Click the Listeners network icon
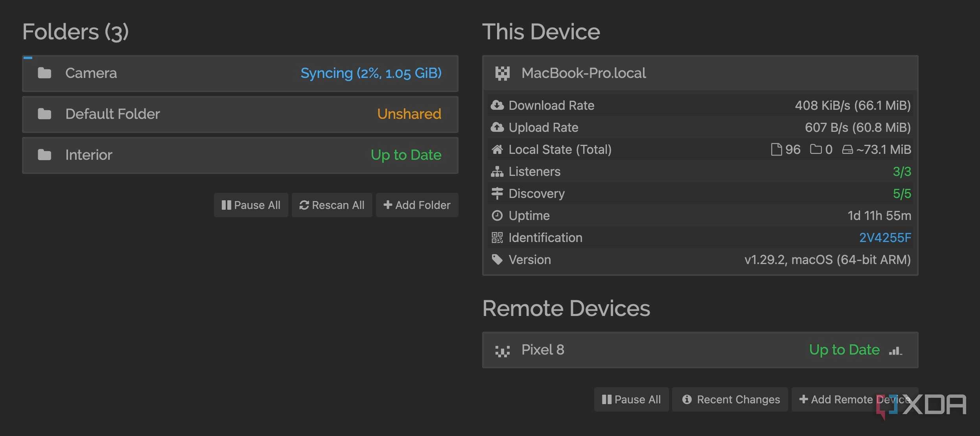 pos(497,171)
